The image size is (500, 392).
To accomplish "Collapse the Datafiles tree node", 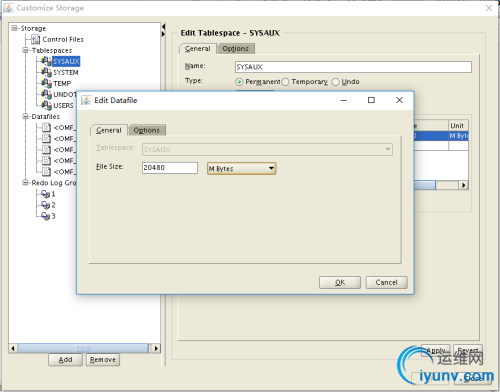I will click(x=25, y=116).
